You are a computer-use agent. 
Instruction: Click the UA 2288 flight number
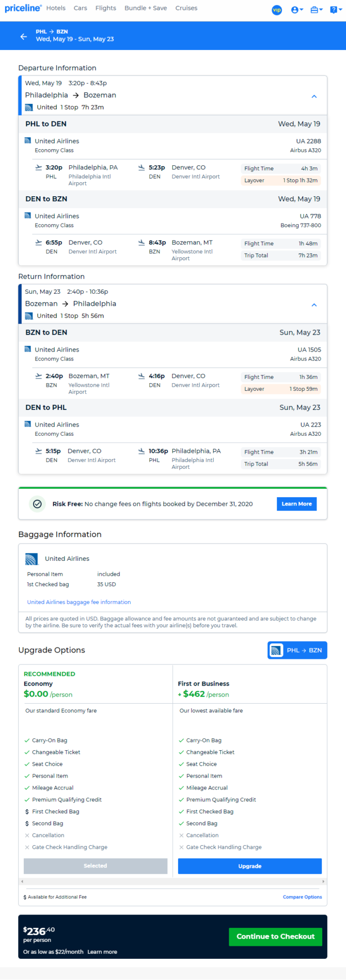click(x=308, y=141)
